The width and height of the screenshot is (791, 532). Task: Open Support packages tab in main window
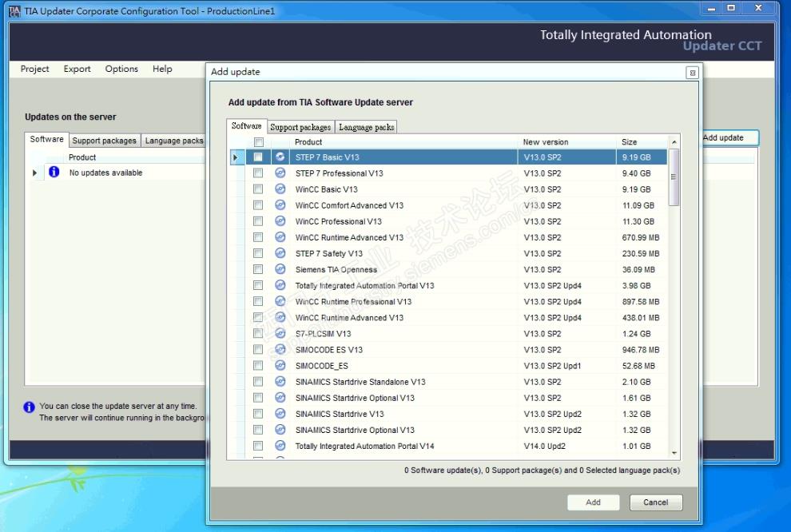tap(104, 141)
